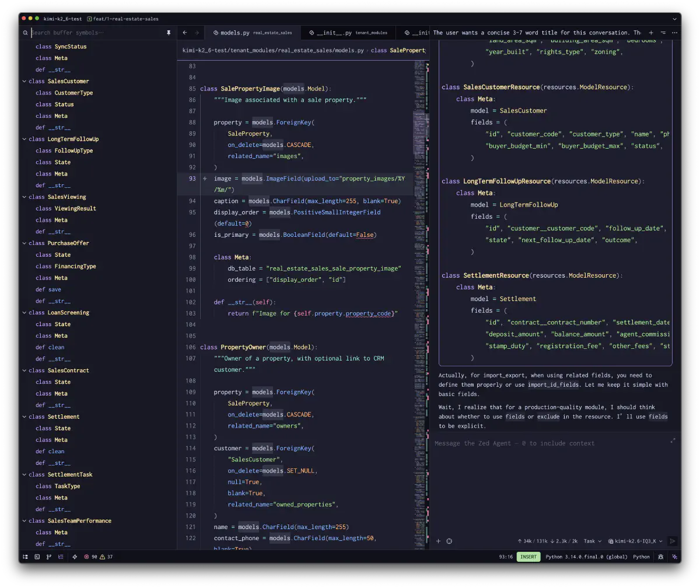Start a new thread with top plus icon

pos(651,33)
